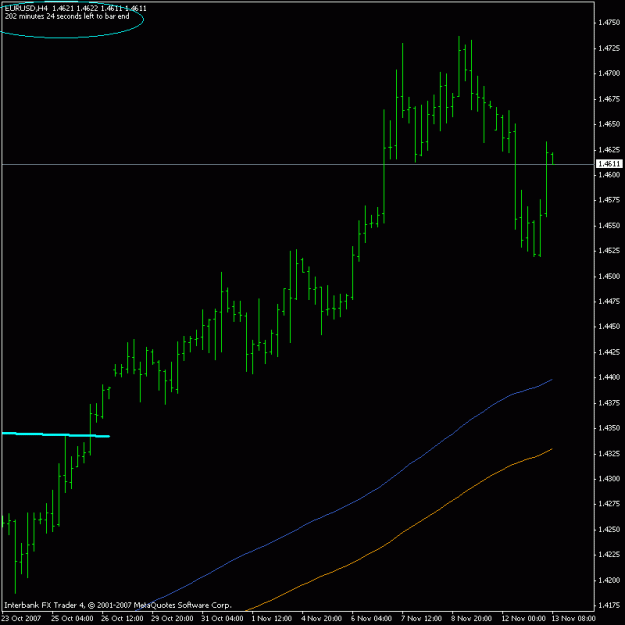625x625 pixels.
Task: Click the 1.4525 price axis label
Action: [609, 251]
